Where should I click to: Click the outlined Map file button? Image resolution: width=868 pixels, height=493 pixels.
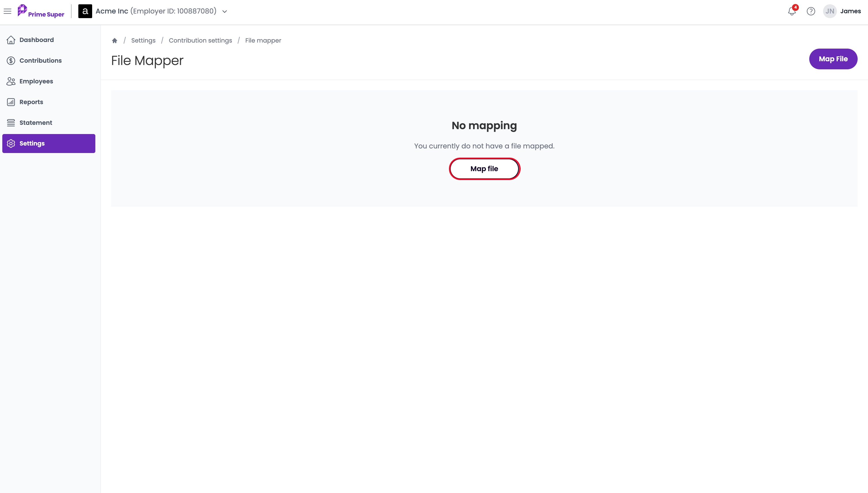pos(484,169)
